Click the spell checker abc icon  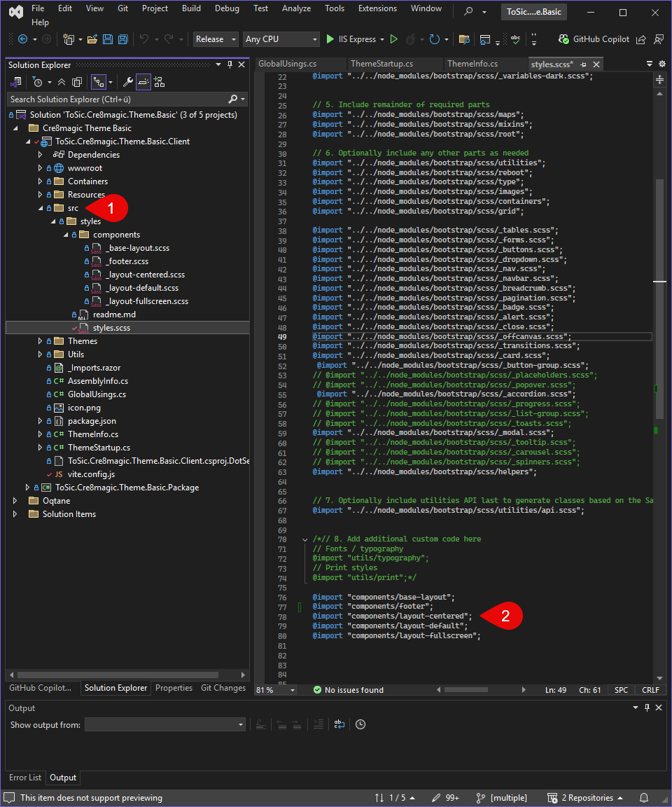(x=515, y=39)
